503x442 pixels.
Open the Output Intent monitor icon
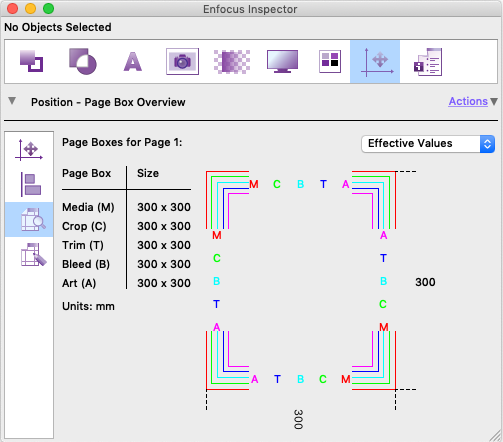click(282, 61)
